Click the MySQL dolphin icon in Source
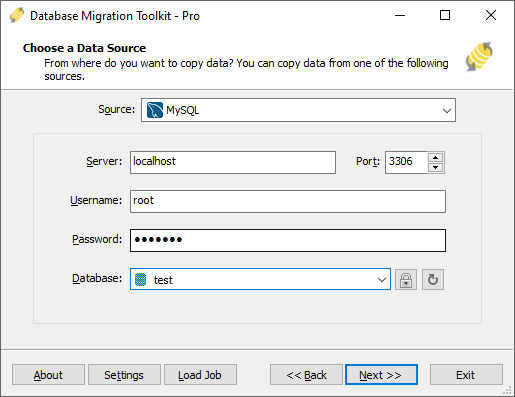This screenshot has height=397, width=515. pyautogui.click(x=155, y=110)
